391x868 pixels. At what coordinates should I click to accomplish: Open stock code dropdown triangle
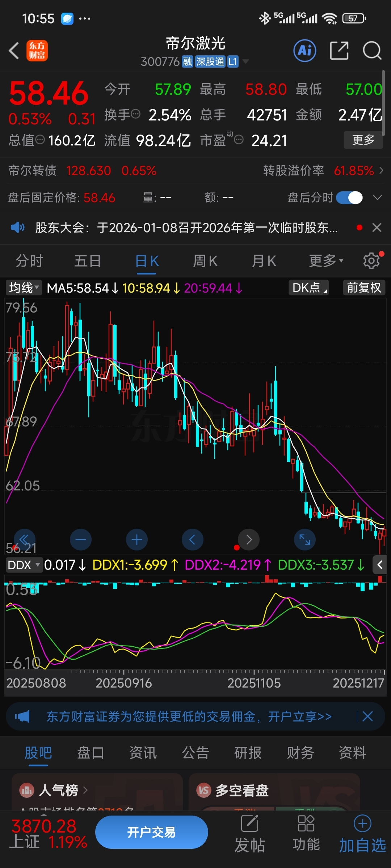pos(245,61)
